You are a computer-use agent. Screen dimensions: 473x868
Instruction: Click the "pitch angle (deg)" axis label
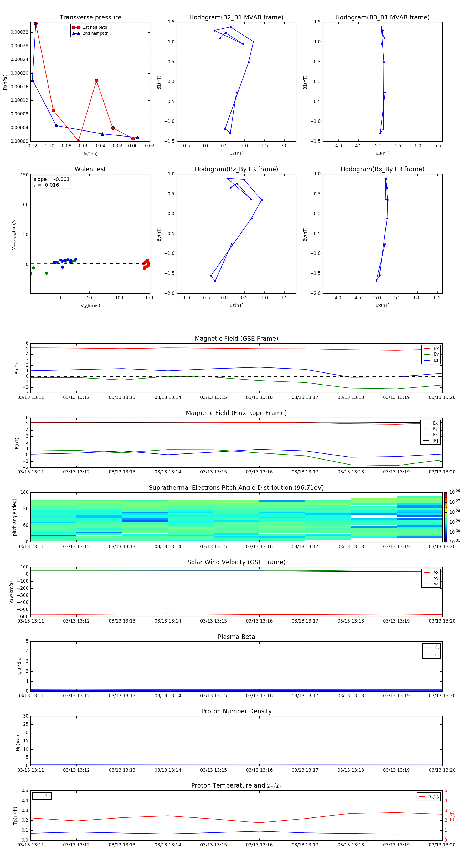[14, 517]
